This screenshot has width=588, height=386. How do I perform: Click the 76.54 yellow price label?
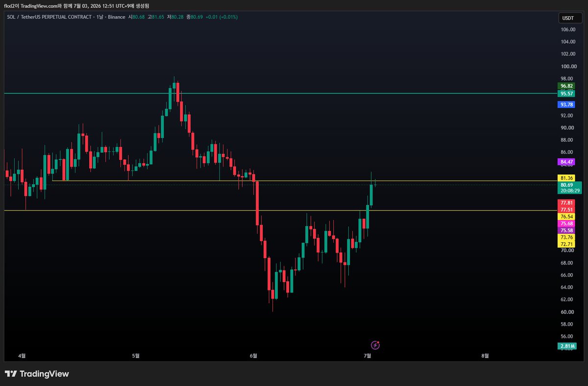(567, 216)
